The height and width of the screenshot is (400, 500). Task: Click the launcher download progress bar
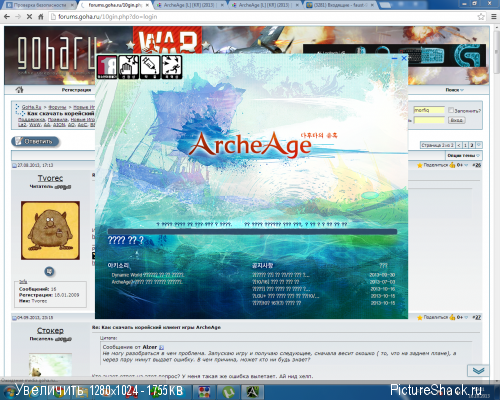[x=252, y=231]
